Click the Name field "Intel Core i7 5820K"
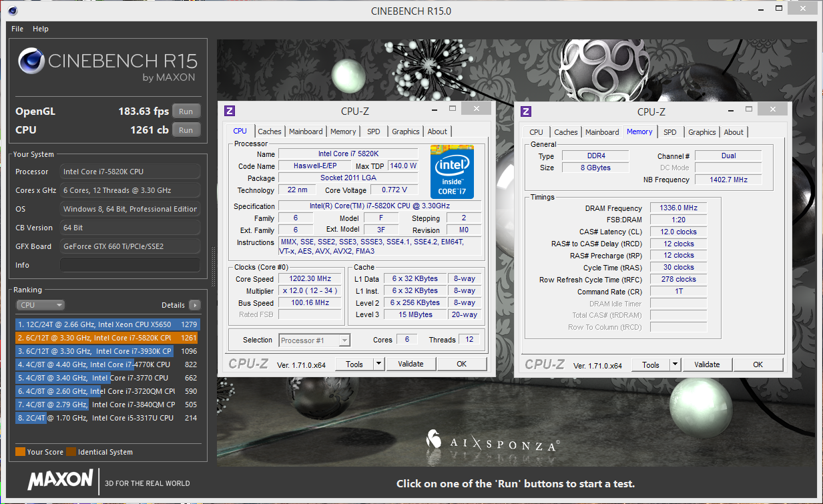Image resolution: width=823 pixels, height=504 pixels. [x=348, y=154]
